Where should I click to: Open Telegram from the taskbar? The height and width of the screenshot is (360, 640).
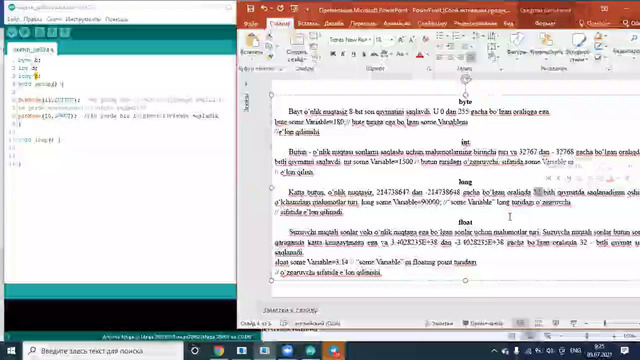[333, 351]
